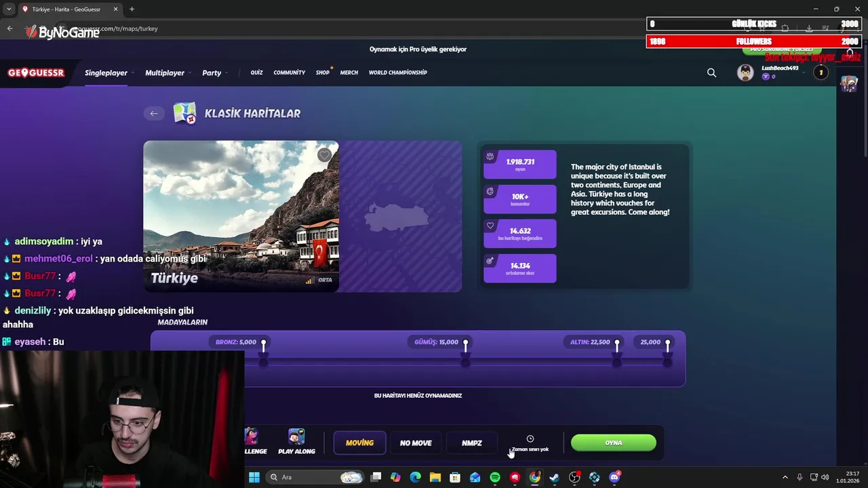Open Microsoft Store from the taskbar

click(455, 477)
